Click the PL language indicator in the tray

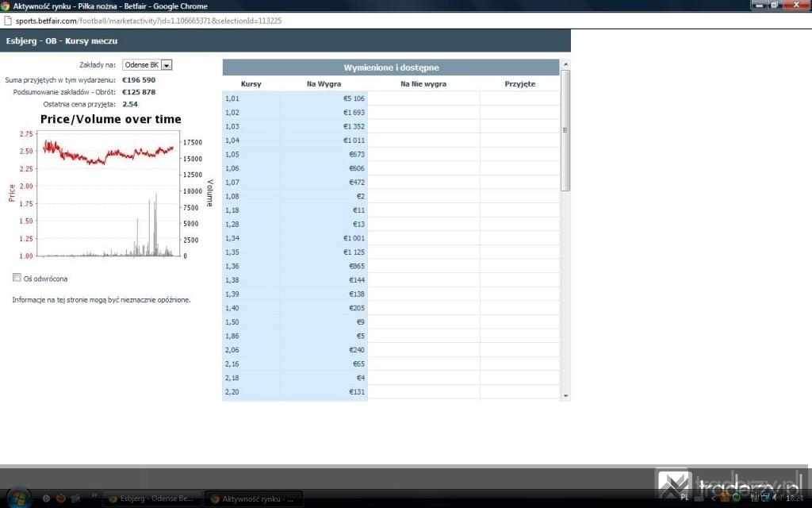[684, 497]
